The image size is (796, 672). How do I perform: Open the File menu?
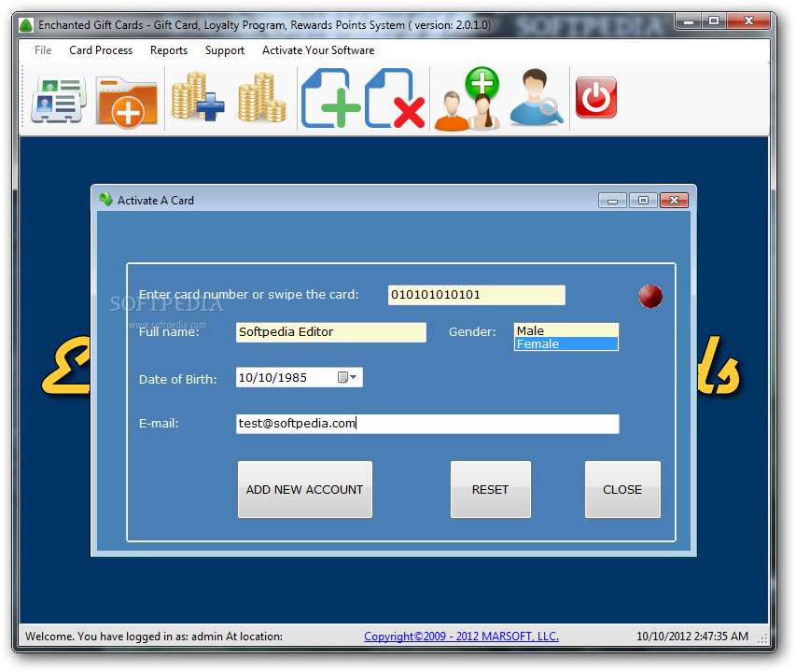(x=43, y=50)
